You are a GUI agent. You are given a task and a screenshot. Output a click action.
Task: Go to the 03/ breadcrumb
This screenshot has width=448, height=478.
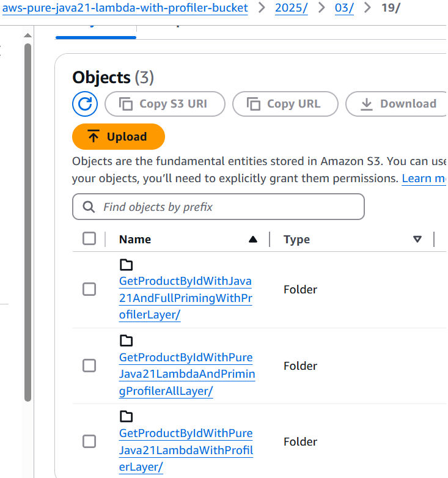(x=344, y=8)
